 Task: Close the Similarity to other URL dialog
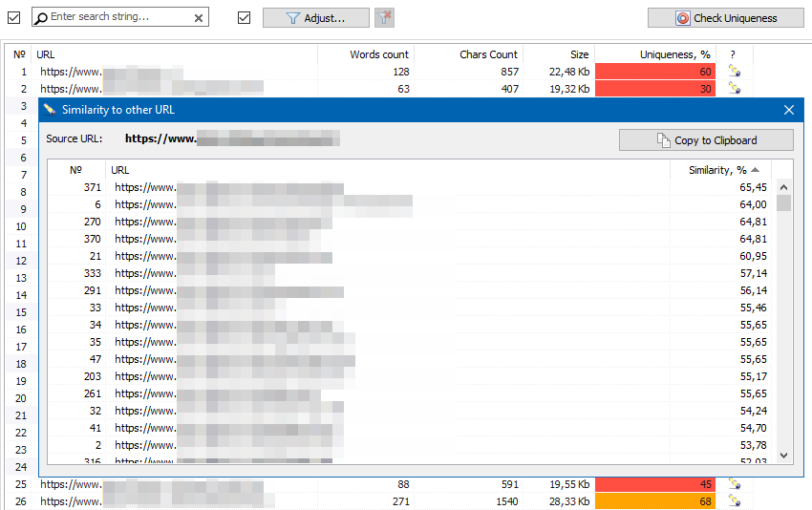click(789, 110)
